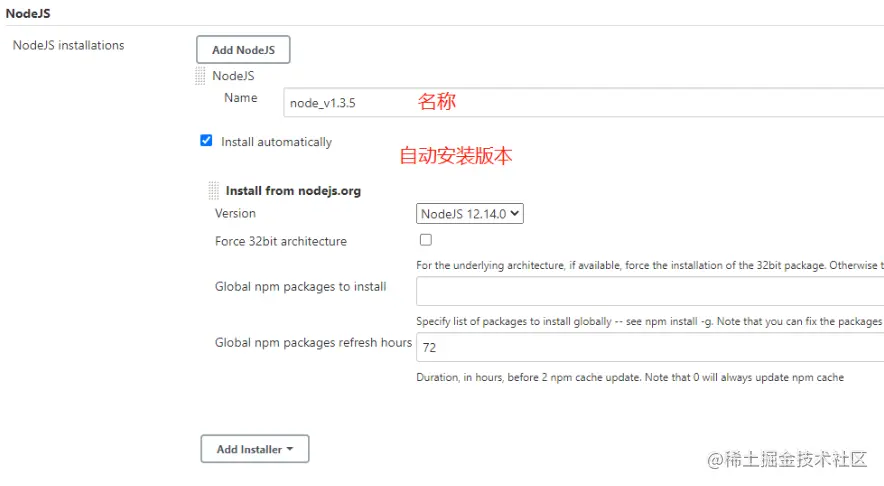
Task: Click the Add NodeJS button
Action: [243, 50]
